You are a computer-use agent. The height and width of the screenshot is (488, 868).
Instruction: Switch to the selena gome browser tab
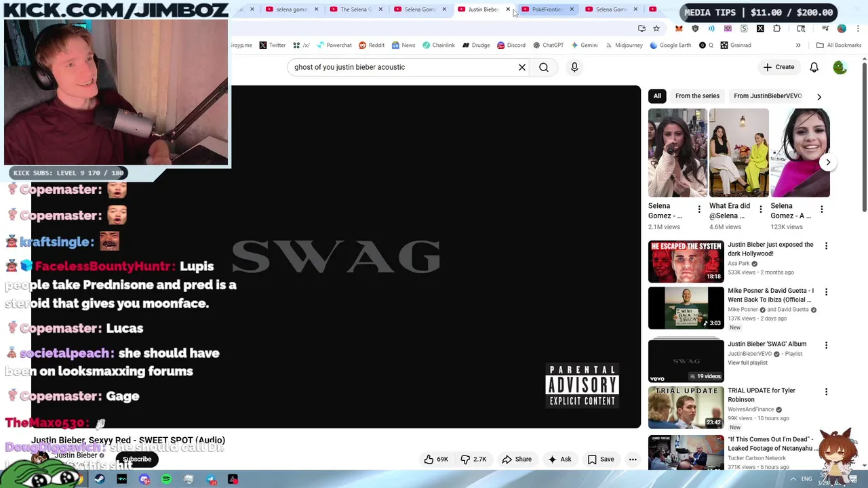tap(291, 9)
